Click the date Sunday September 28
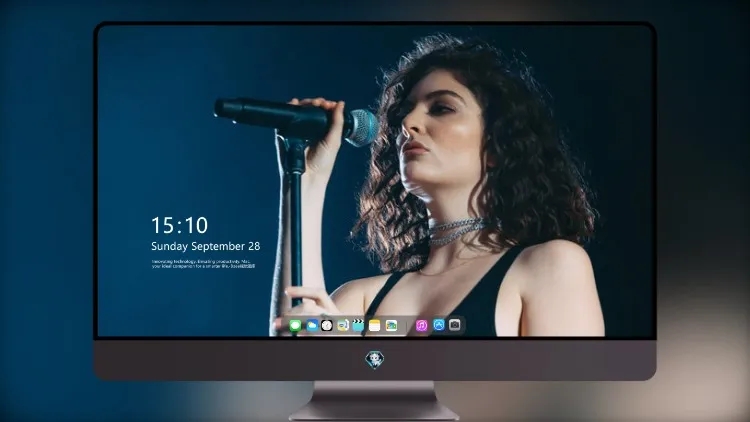 [x=206, y=246]
